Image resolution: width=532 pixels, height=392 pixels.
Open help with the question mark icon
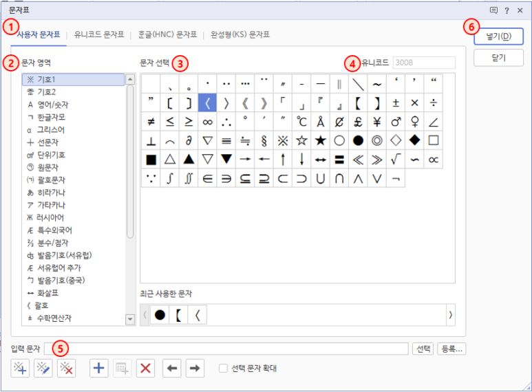(507, 10)
